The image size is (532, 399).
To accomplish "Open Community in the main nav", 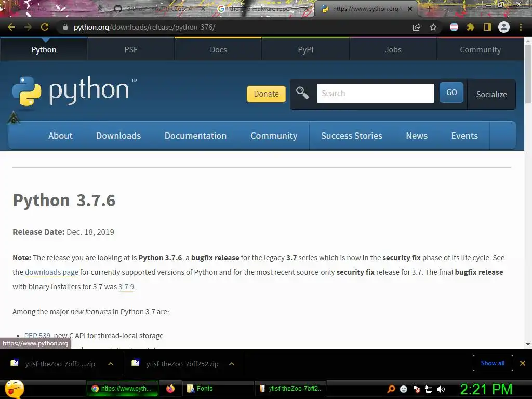I will pos(274,136).
